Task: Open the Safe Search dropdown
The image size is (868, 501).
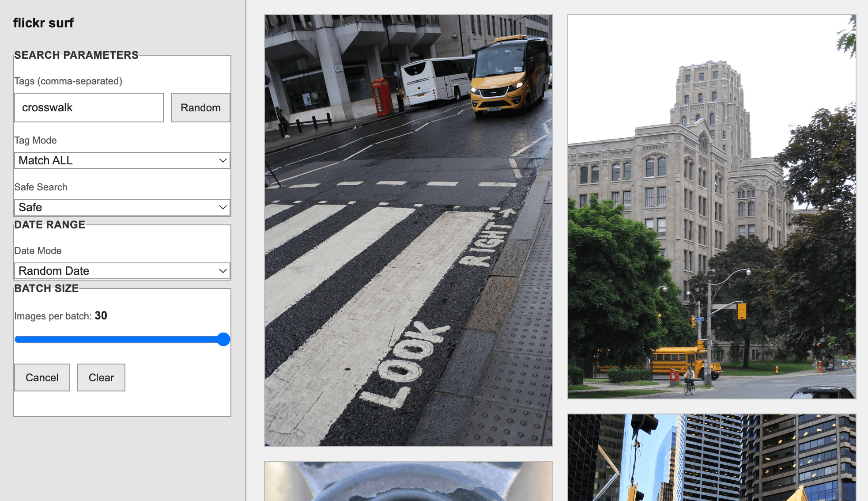Action: [x=122, y=207]
